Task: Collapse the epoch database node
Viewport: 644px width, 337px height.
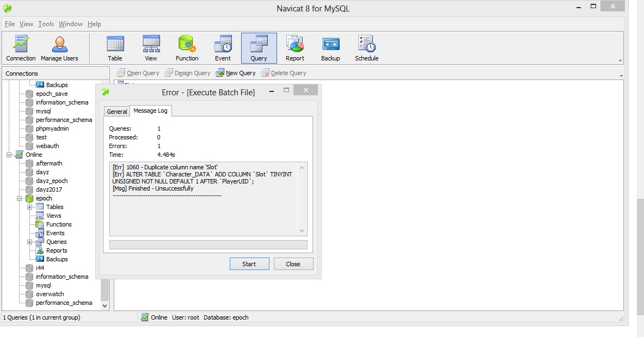Action: (x=19, y=198)
